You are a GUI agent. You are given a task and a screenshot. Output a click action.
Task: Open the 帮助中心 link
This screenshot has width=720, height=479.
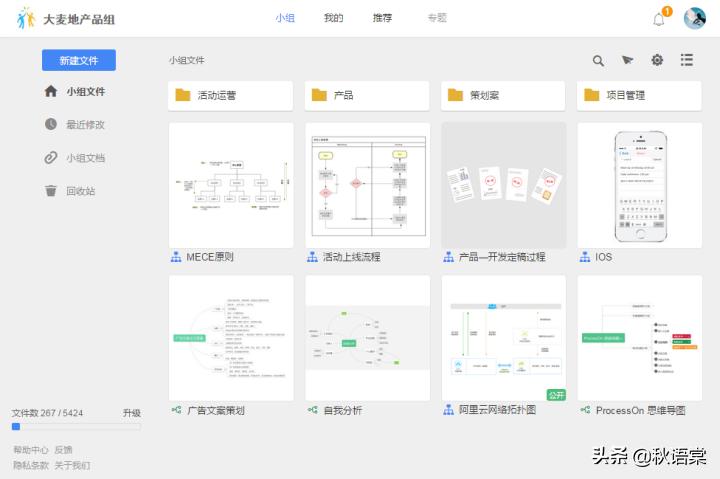pos(31,450)
